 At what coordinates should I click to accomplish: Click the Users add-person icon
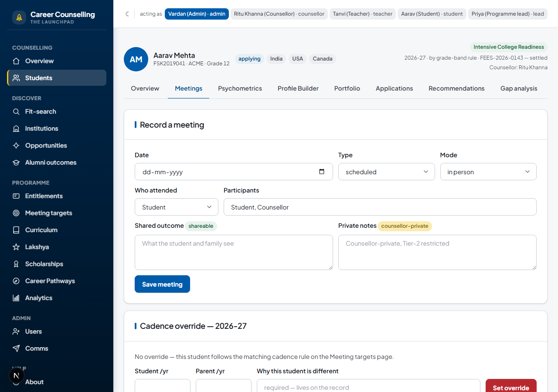tap(16, 331)
